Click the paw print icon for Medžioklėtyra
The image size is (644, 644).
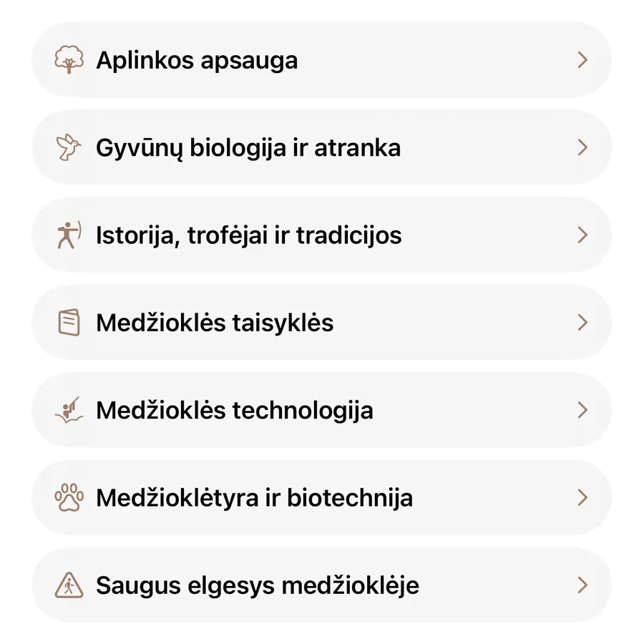(x=69, y=498)
